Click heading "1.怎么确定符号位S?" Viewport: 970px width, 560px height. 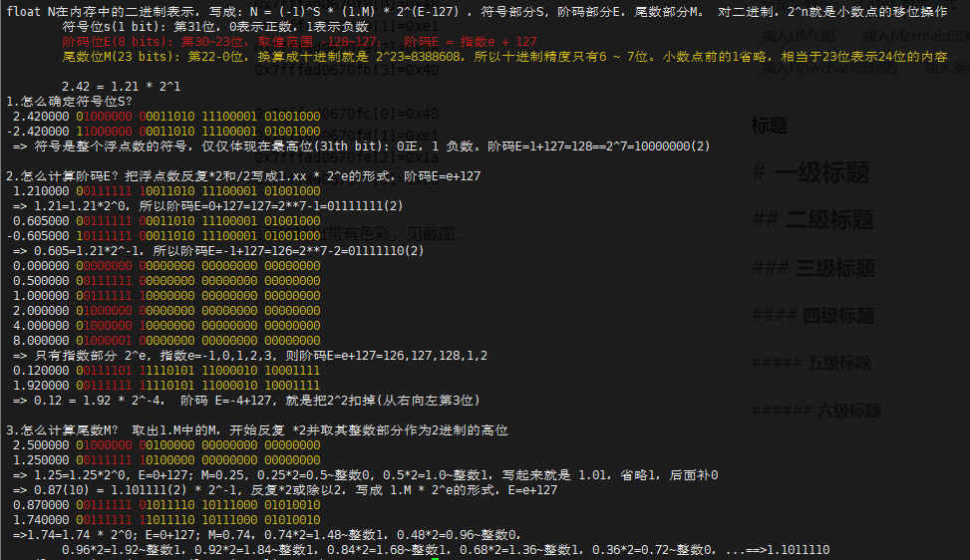tap(70, 102)
